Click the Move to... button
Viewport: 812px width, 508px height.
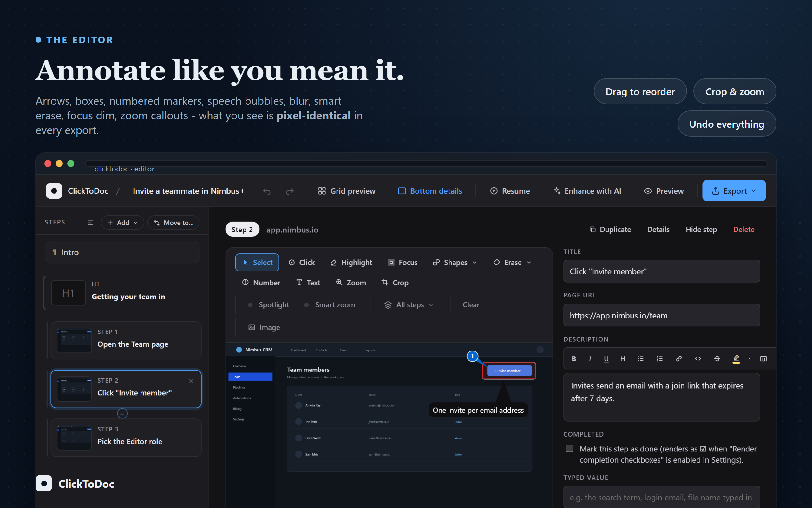pos(173,223)
